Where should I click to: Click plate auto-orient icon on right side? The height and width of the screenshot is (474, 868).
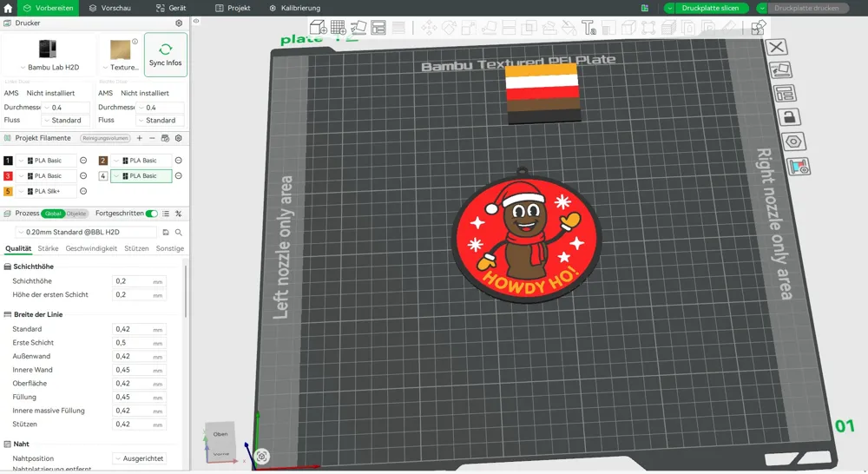(x=780, y=70)
